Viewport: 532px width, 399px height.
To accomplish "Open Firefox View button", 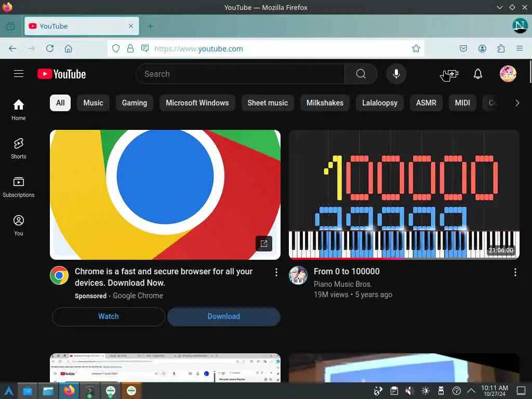I will [x=10, y=26].
